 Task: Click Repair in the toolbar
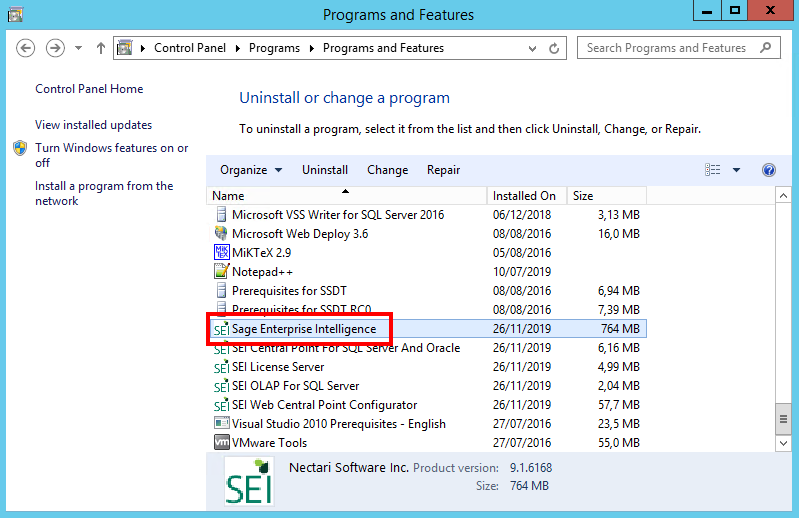click(x=443, y=170)
